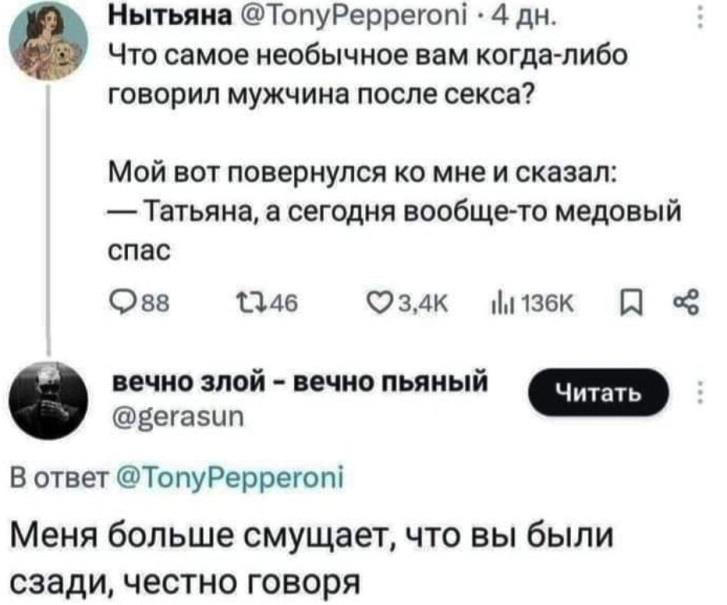
Task: Click Нытьяна's profile avatar
Action: [50, 38]
